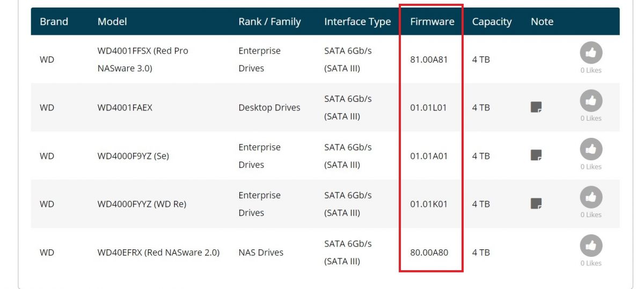644x289 pixels.
Task: Open note icon for WD4001FAEX
Action: click(x=536, y=107)
